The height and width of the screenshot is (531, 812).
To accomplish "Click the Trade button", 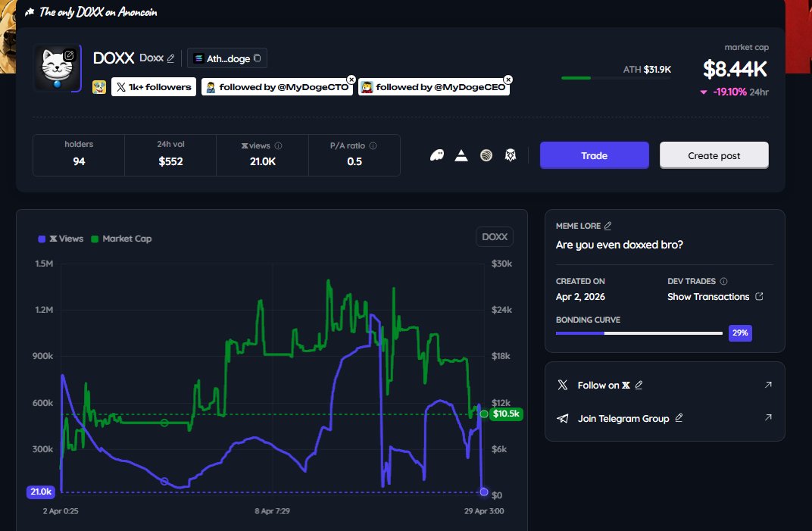I will click(x=594, y=155).
